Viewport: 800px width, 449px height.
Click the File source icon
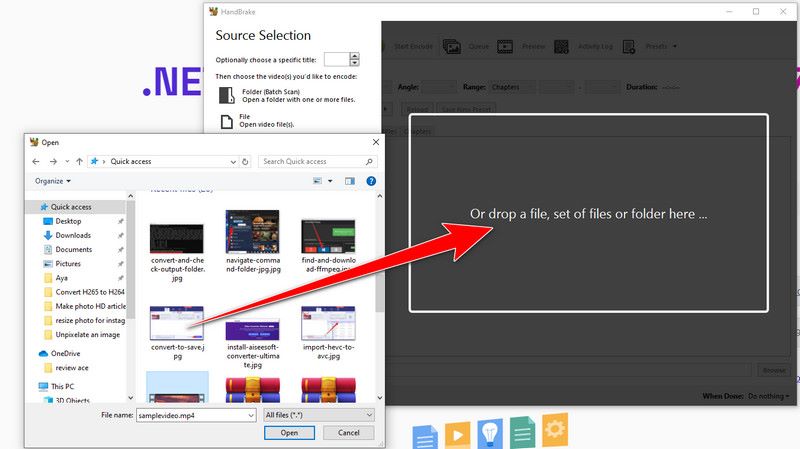pos(226,122)
